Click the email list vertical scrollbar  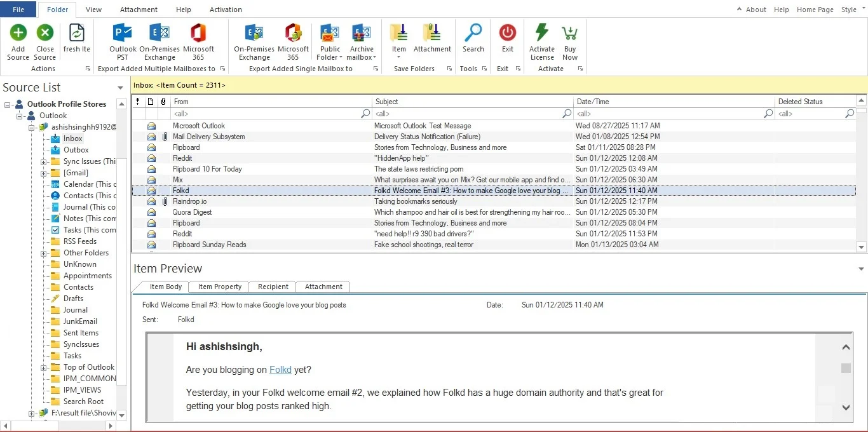click(x=862, y=173)
